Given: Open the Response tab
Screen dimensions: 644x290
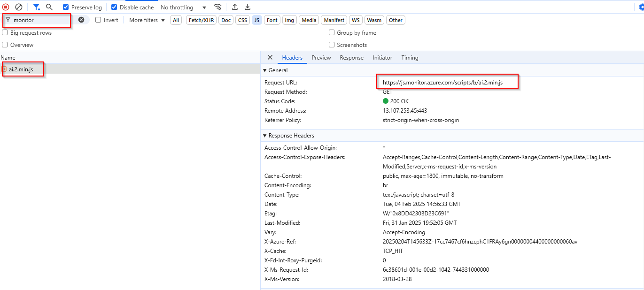Looking at the screenshot, I should coord(352,58).
